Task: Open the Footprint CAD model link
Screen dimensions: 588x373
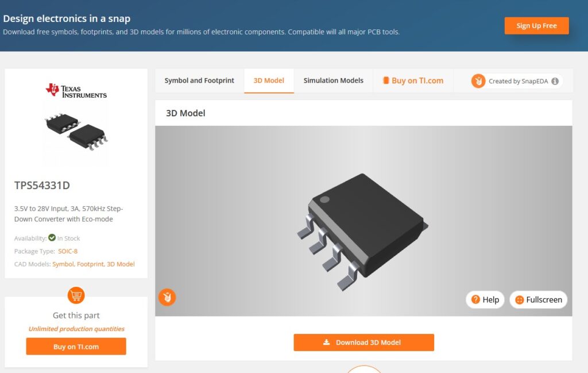Action: (x=90, y=264)
